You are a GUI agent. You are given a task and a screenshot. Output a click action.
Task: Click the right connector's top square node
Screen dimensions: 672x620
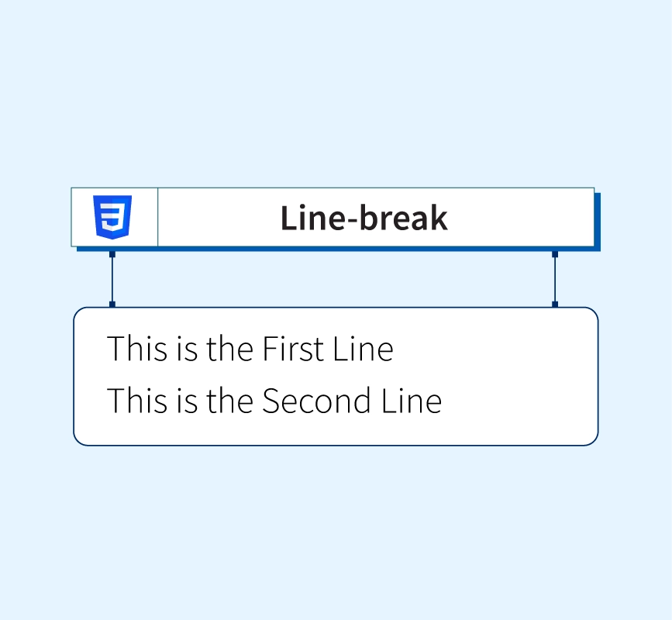pyautogui.click(x=555, y=254)
